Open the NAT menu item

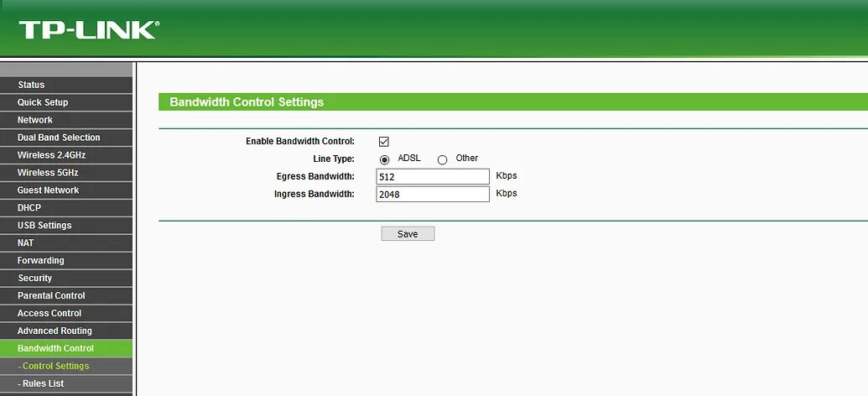click(66, 242)
